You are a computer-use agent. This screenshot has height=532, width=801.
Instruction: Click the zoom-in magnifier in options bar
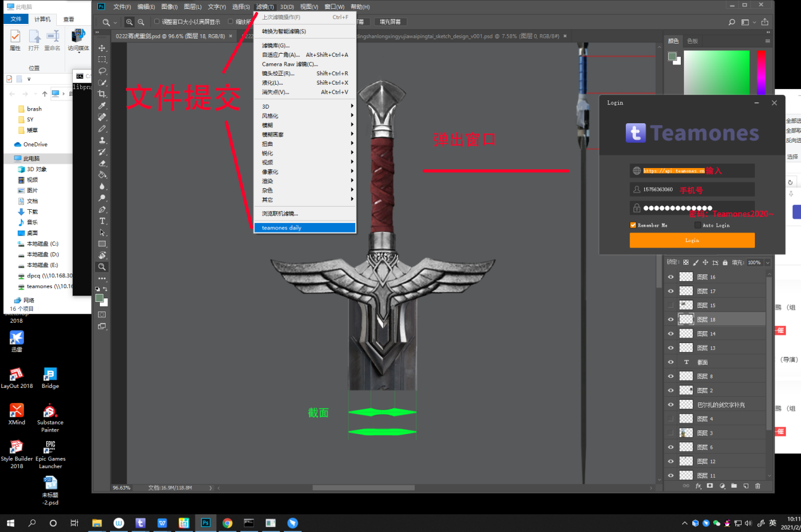pos(130,22)
